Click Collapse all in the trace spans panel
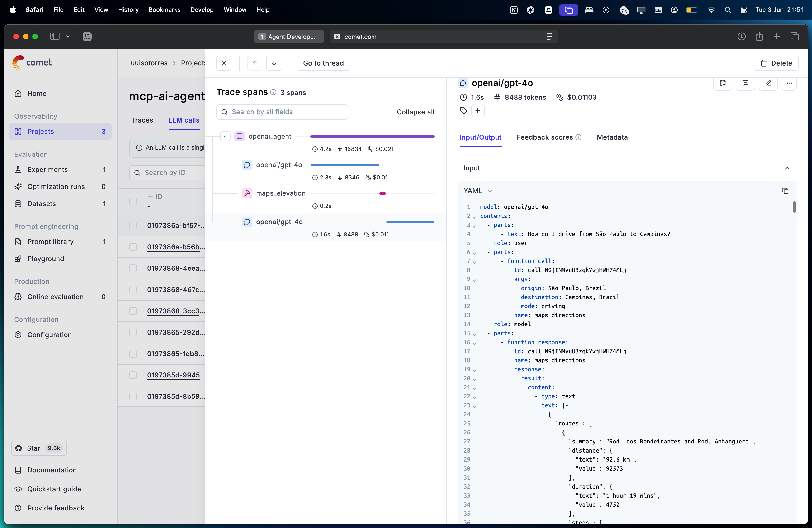Viewport: 812px width, 528px height. (415, 112)
